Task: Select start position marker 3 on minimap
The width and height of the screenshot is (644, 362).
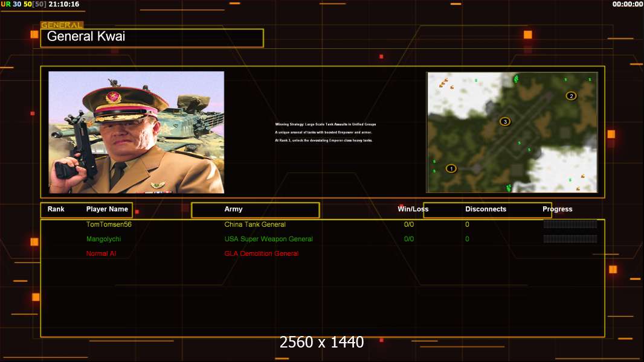Action: pyautogui.click(x=505, y=121)
